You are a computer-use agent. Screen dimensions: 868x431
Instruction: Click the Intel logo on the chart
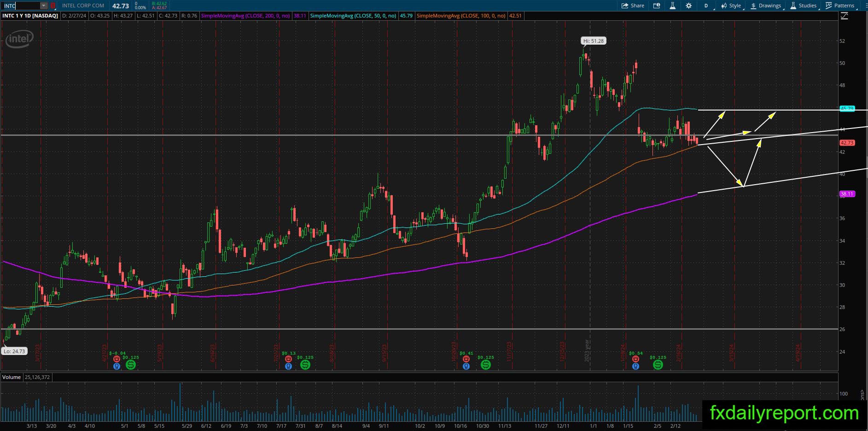click(19, 39)
